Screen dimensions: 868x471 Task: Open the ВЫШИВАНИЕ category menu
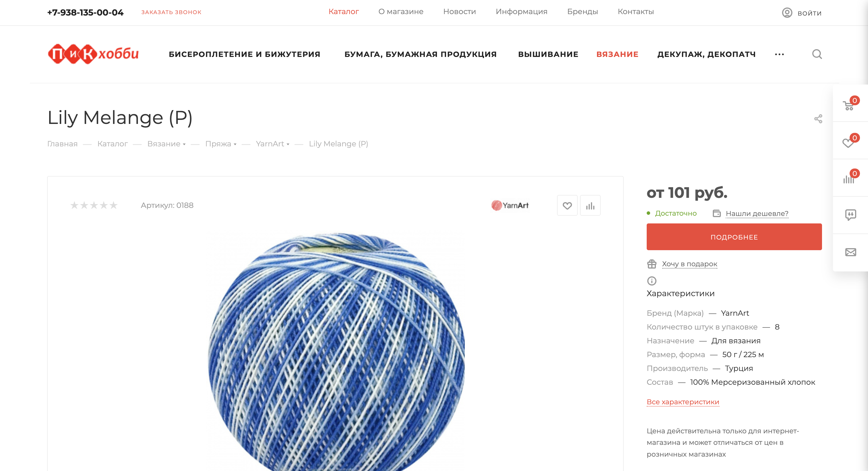pos(548,54)
